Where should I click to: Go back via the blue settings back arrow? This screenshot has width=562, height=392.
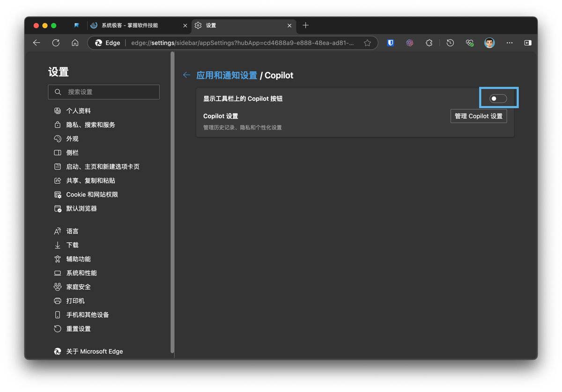coord(186,75)
